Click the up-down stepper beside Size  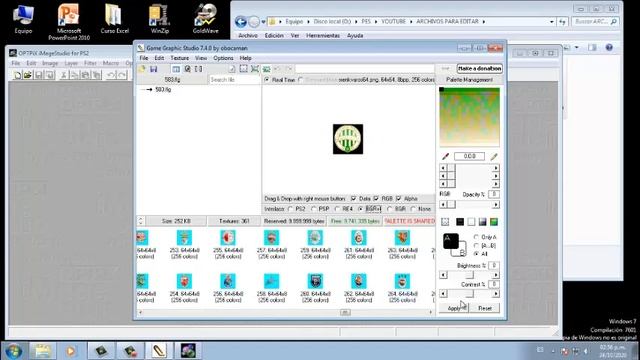[x=140, y=221]
